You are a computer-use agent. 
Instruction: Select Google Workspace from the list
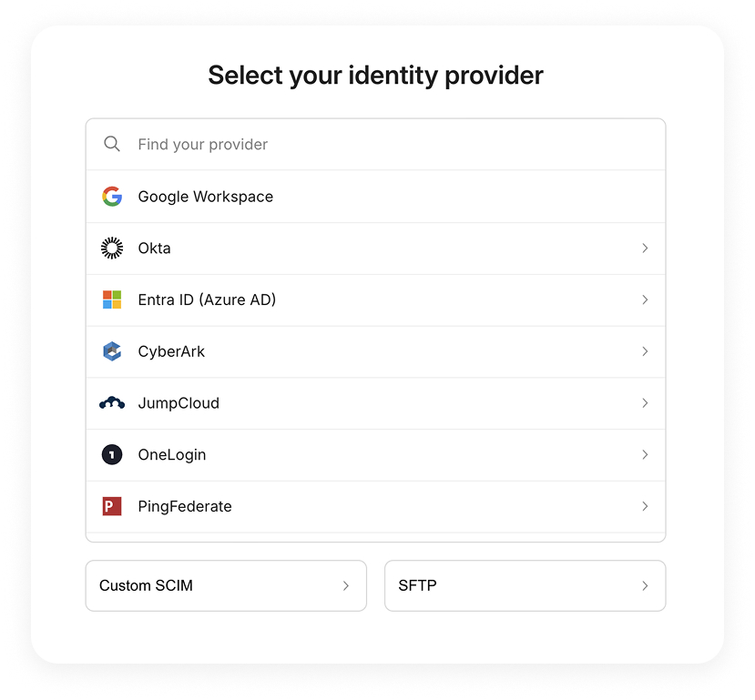pyautogui.click(x=206, y=197)
